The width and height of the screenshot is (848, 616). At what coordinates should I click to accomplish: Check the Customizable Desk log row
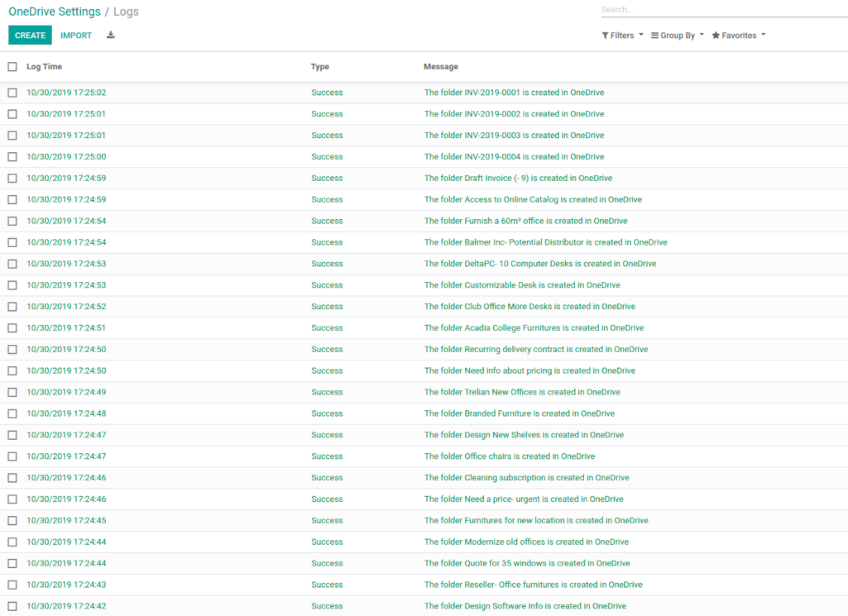pos(13,285)
